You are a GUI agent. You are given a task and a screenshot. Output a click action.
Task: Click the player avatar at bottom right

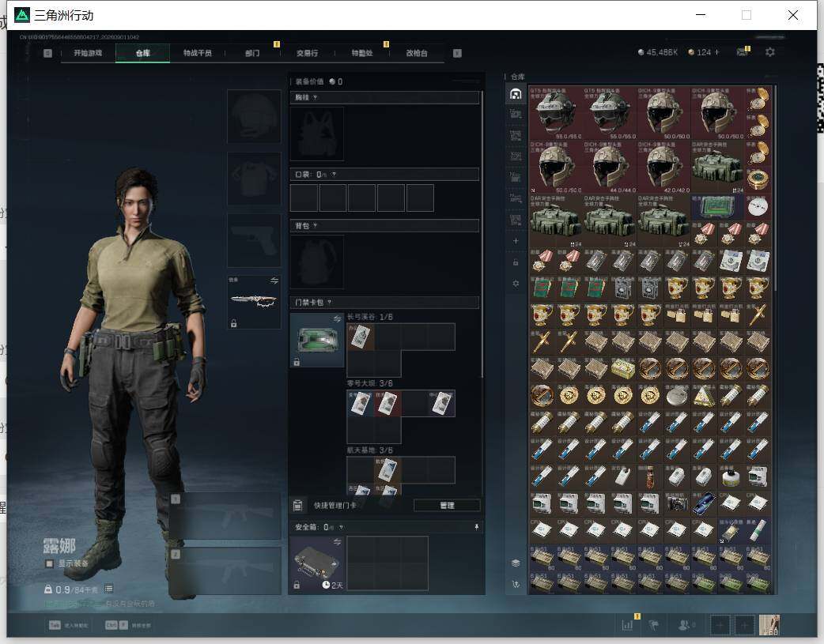pyautogui.click(x=769, y=625)
